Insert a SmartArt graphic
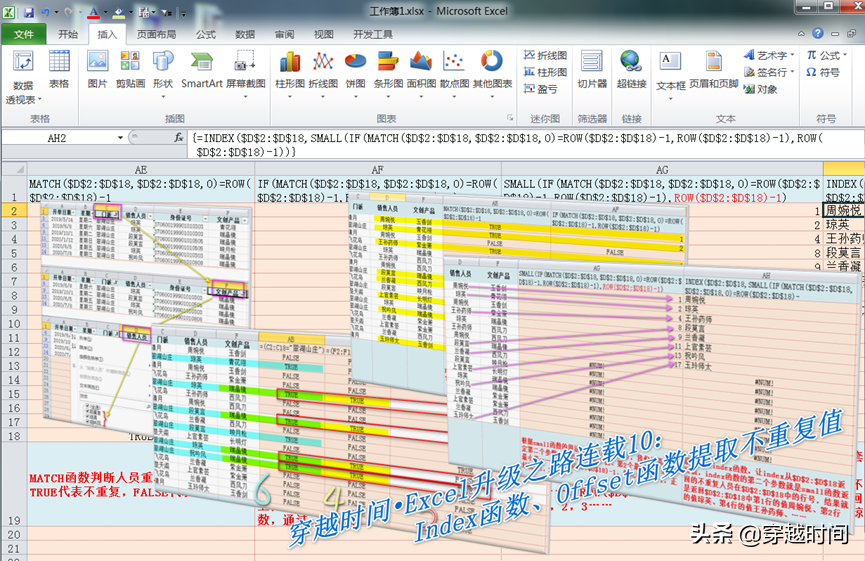This screenshot has height=561, width=865. (201, 69)
